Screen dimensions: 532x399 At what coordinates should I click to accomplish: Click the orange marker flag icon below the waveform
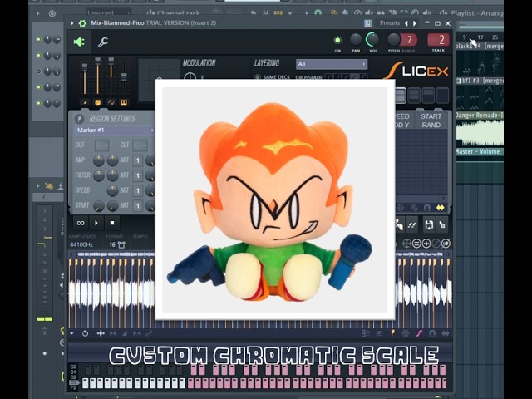[393, 333]
